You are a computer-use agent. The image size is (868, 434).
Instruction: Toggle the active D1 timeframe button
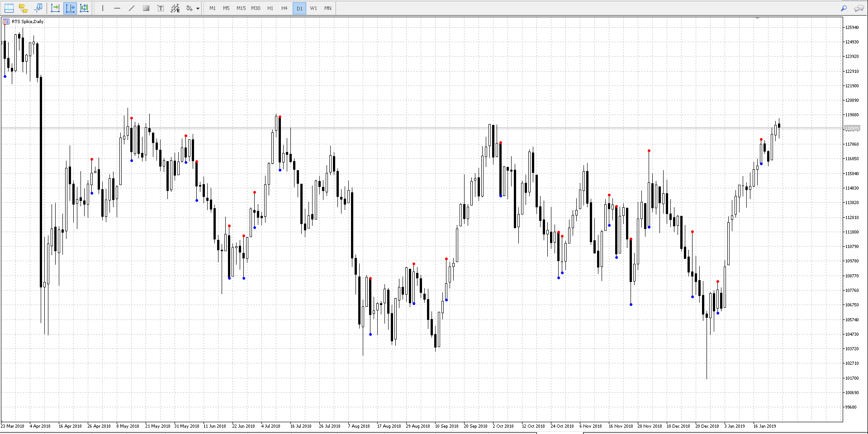point(299,8)
